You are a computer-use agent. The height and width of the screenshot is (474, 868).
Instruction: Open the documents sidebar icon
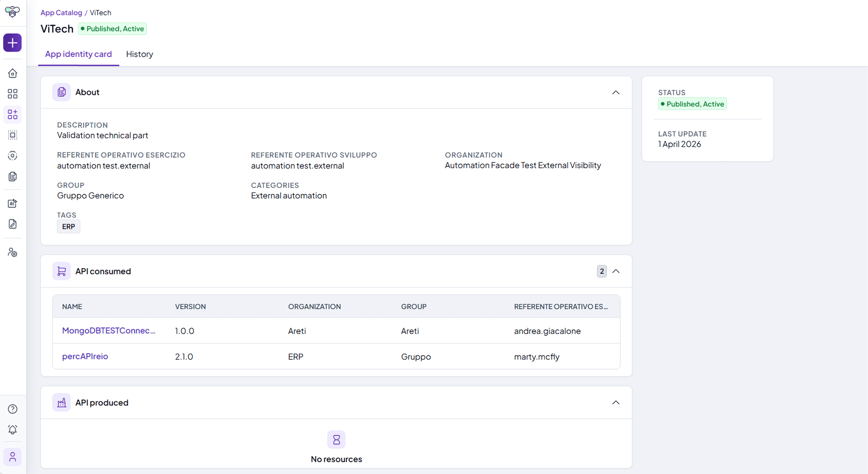pos(13,176)
